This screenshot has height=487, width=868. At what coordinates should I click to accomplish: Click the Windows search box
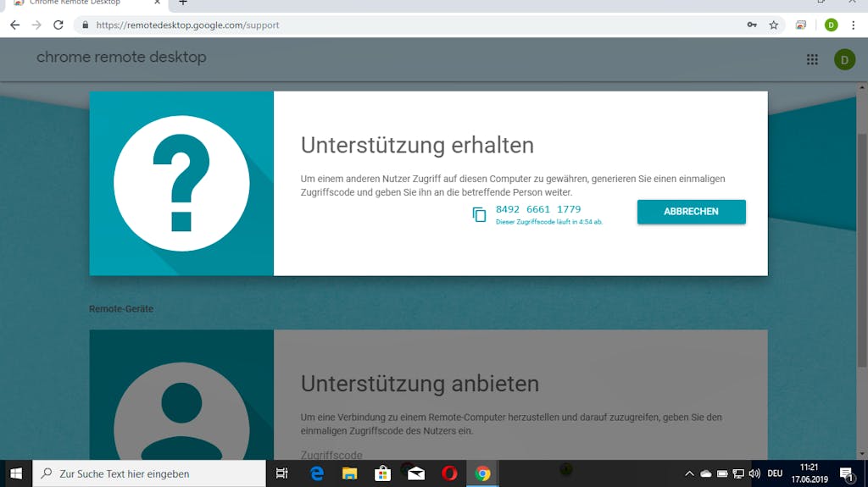tap(149, 473)
